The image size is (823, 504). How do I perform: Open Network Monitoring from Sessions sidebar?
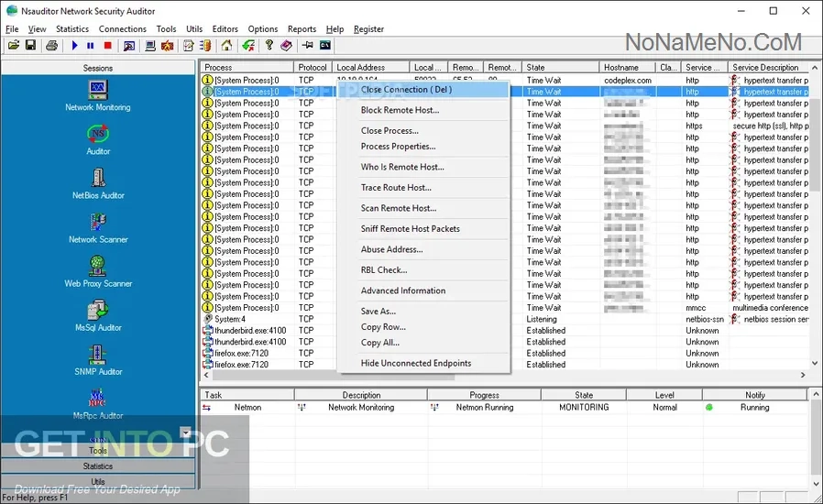point(98,92)
